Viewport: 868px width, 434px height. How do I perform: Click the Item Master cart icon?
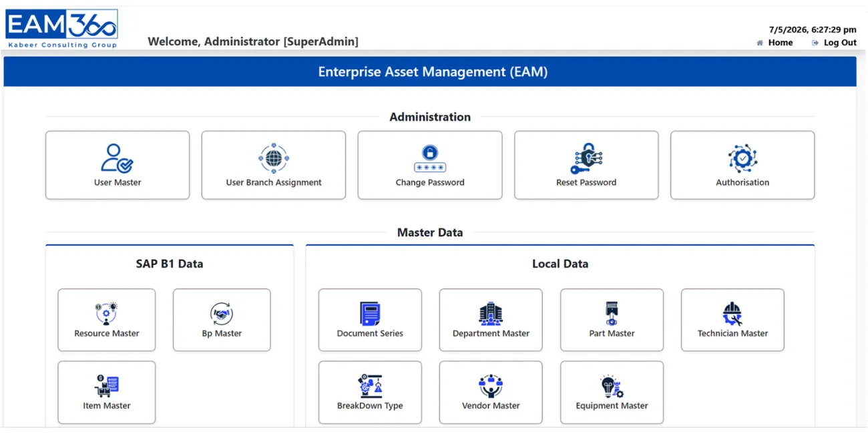click(107, 386)
